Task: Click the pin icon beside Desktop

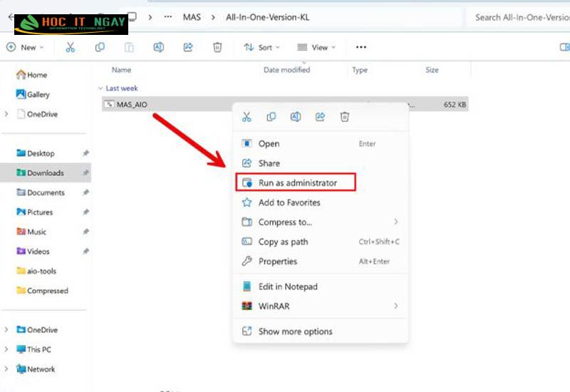Action: pyautogui.click(x=85, y=153)
